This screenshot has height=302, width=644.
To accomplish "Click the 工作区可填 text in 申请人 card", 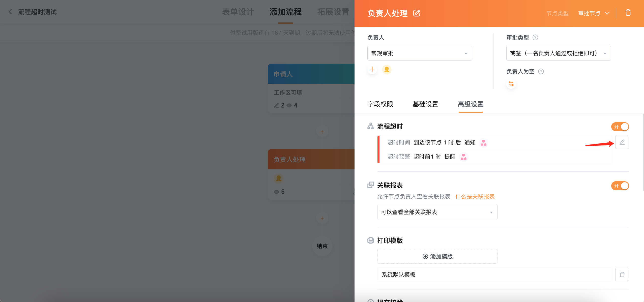I will point(288,93).
